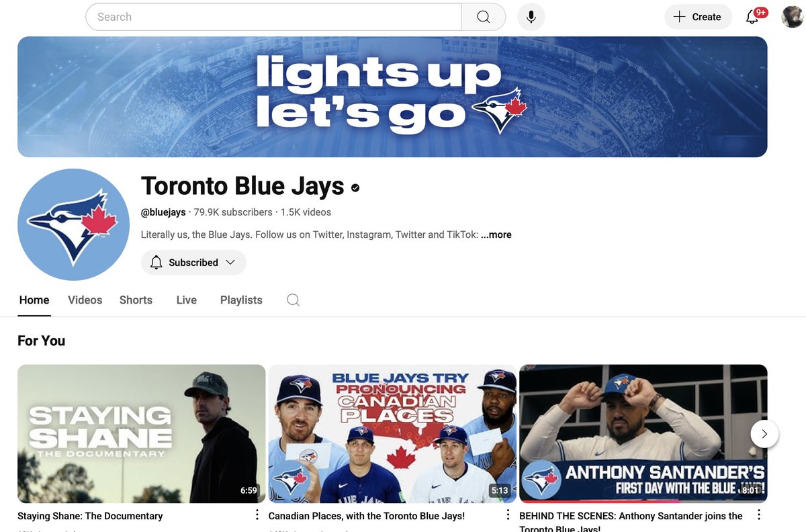Click the 'lights up let's go' banner
This screenshot has height=532, width=806.
pos(392,97)
